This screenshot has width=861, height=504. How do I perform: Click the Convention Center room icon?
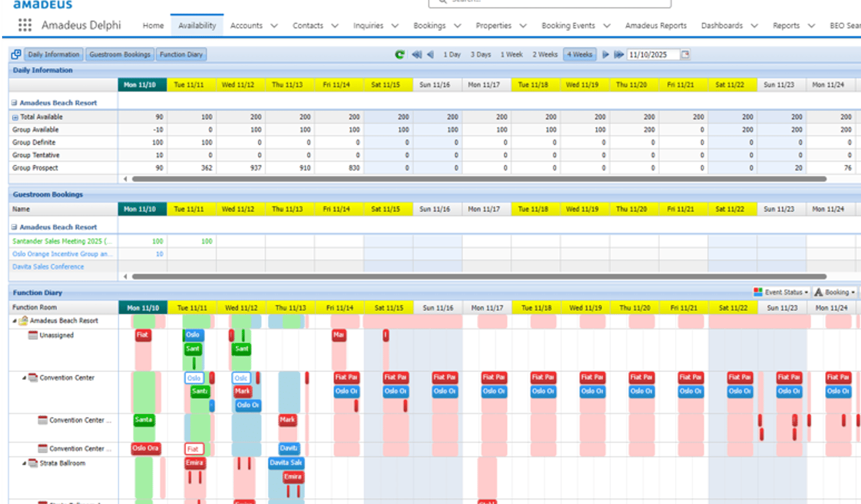pos(33,378)
